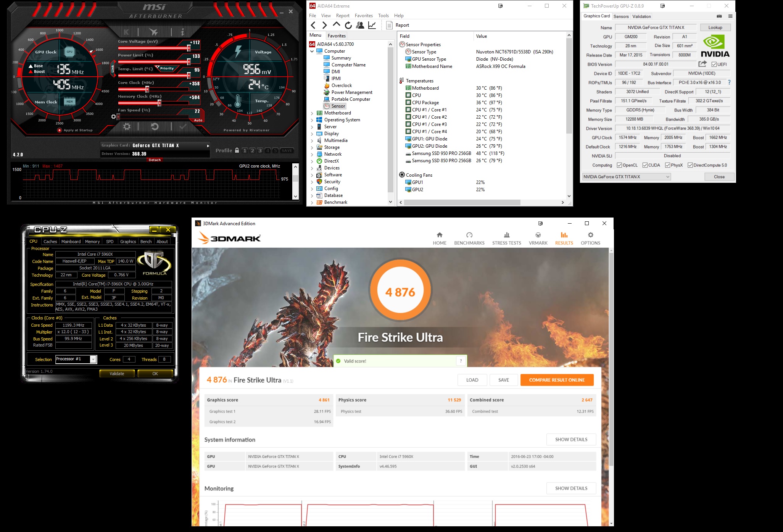The height and width of the screenshot is (532, 783).
Task: Toggle the UEFI checkbox in GPU-Z
Action: click(714, 64)
